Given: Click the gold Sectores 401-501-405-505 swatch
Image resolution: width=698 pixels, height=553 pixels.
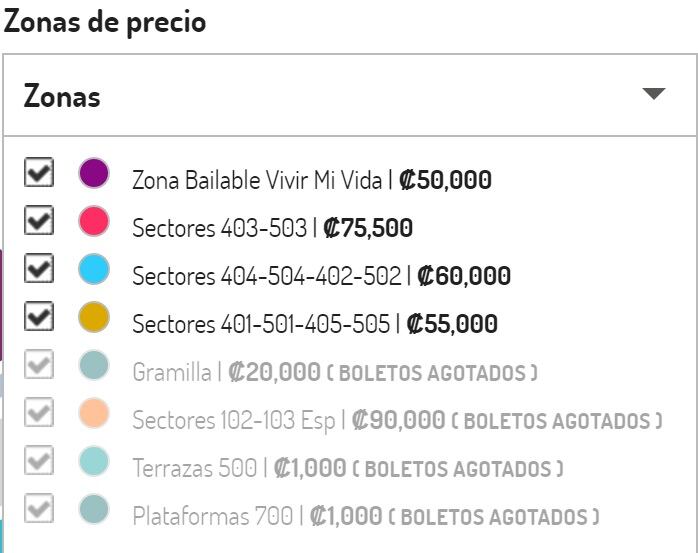Looking at the screenshot, I should (x=94, y=317).
